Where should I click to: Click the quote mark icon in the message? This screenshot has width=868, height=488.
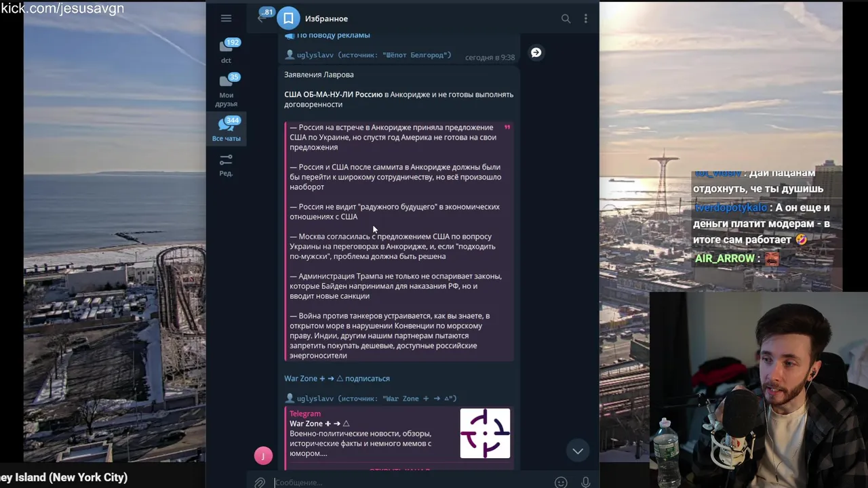click(x=507, y=127)
